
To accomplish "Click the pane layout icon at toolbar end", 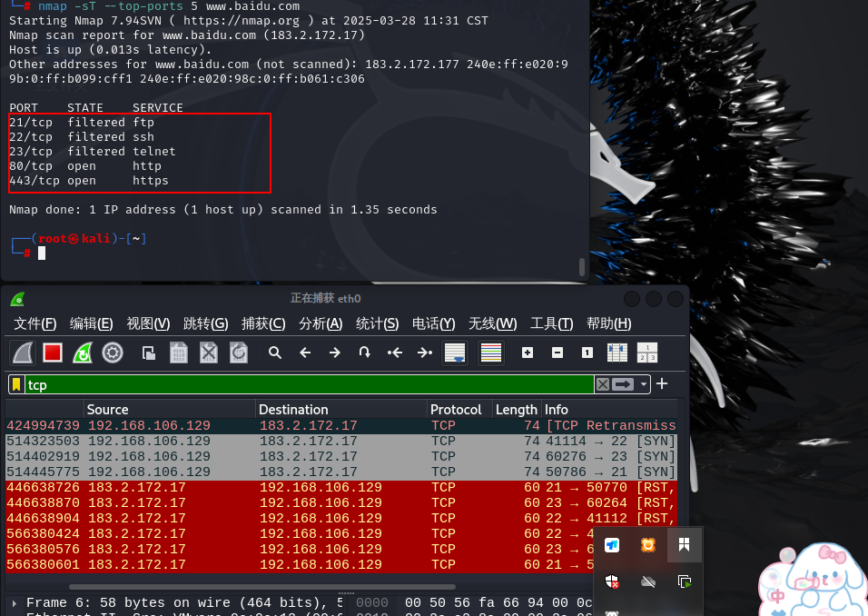I will pyautogui.click(x=647, y=353).
